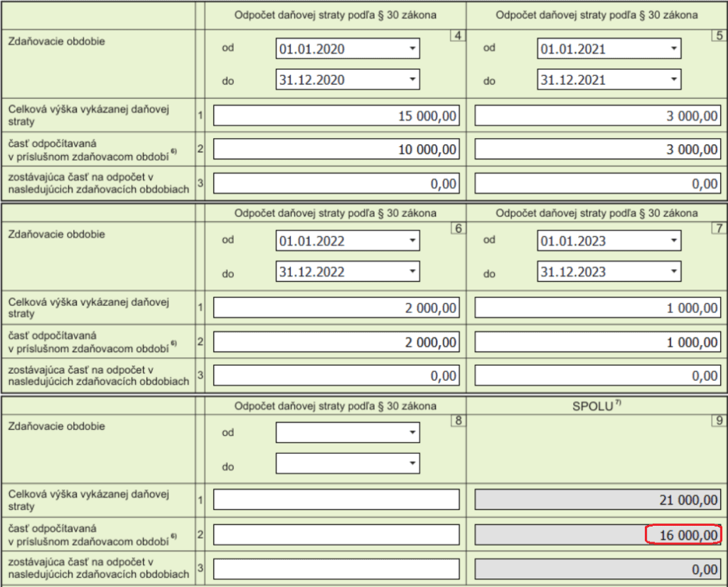Click the empty total loss field in section 8
The height and width of the screenshot is (587, 728).
[336, 499]
